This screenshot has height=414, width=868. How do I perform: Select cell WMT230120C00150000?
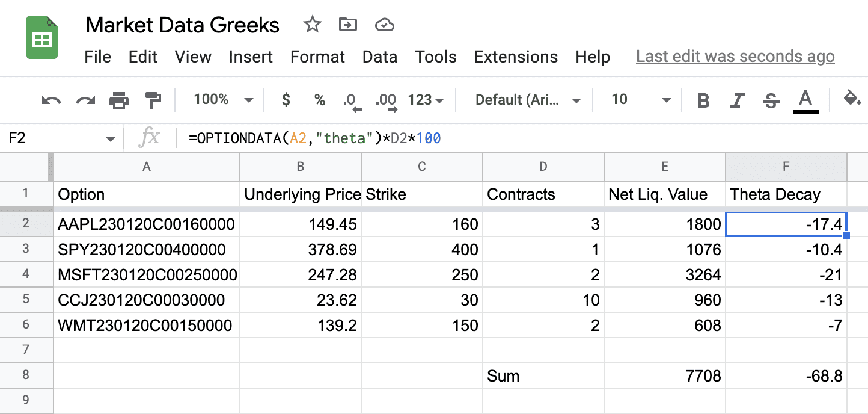coord(147,326)
